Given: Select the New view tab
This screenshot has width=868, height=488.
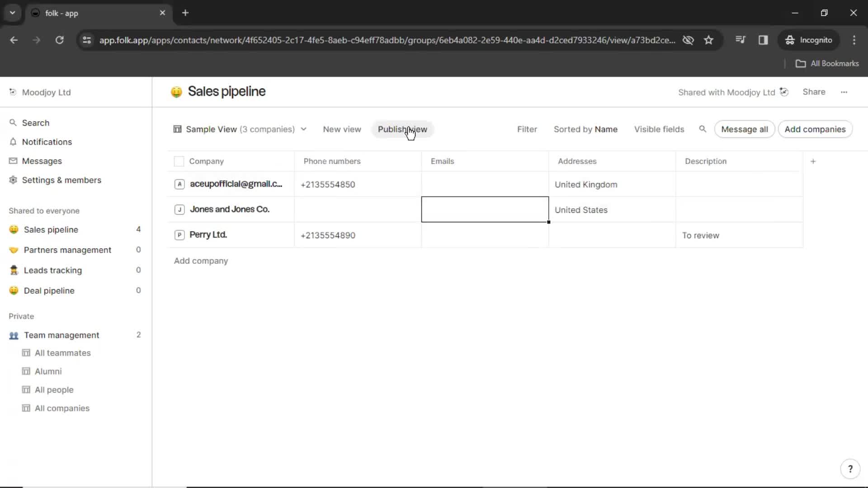Looking at the screenshot, I should 342,129.
